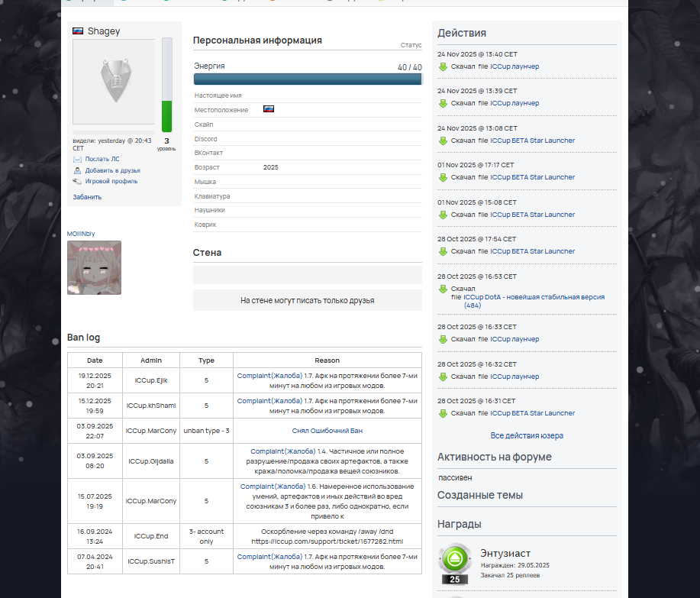
Task: Click download icon for 16:53 CET entry
Action: click(443, 289)
